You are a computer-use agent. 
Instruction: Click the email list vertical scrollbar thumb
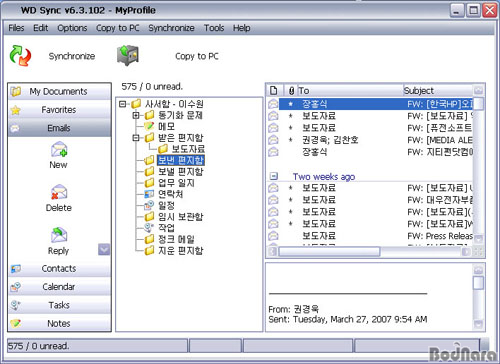point(478,104)
